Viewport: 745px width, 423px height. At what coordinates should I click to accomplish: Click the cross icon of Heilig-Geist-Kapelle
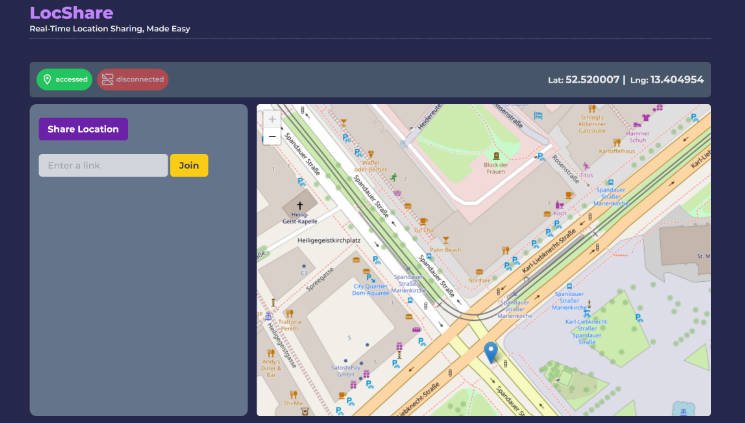(x=300, y=205)
